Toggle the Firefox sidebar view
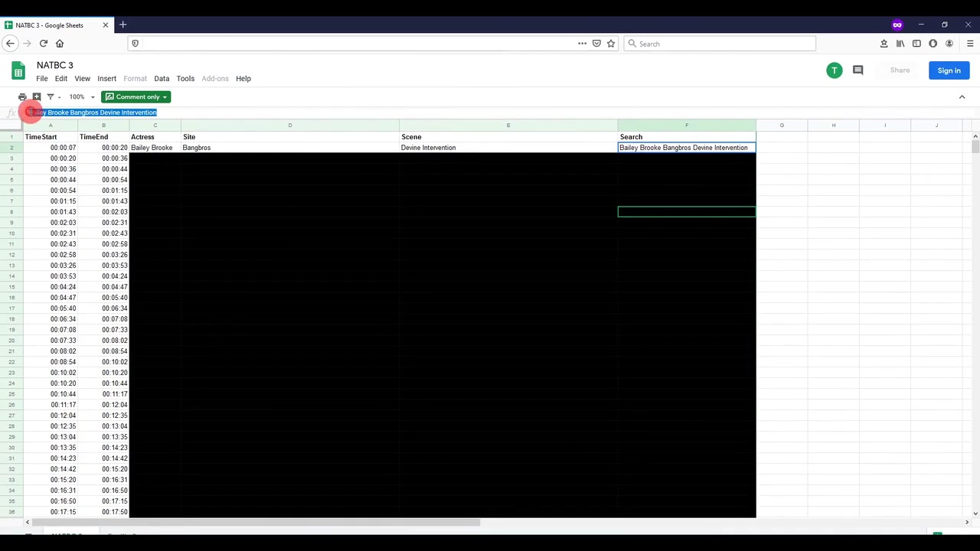 [916, 44]
